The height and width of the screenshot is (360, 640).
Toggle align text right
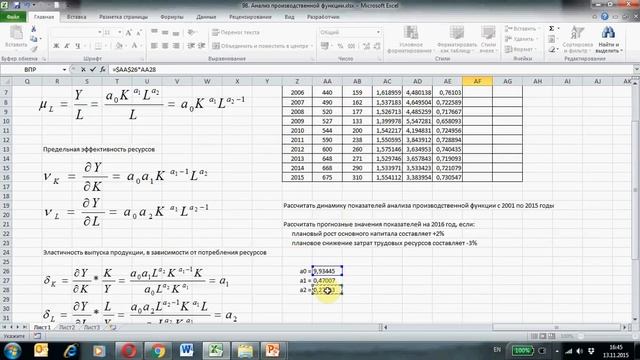pos(176,46)
